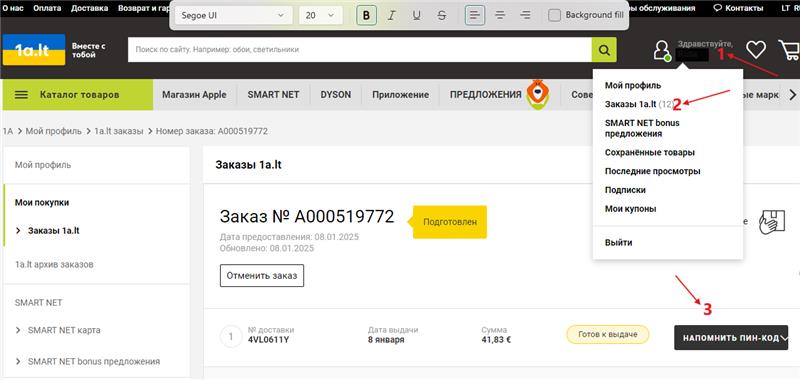This screenshot has width=800, height=380.
Task: Click the user profile icon
Action: (x=662, y=50)
